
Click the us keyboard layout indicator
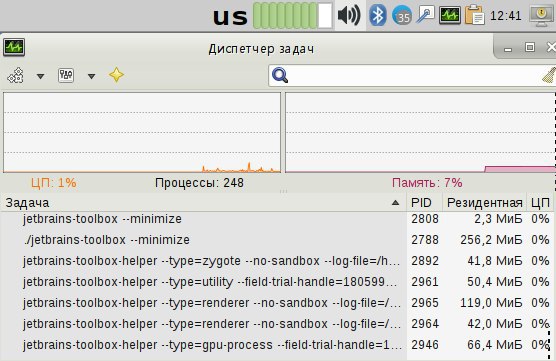click(x=230, y=16)
